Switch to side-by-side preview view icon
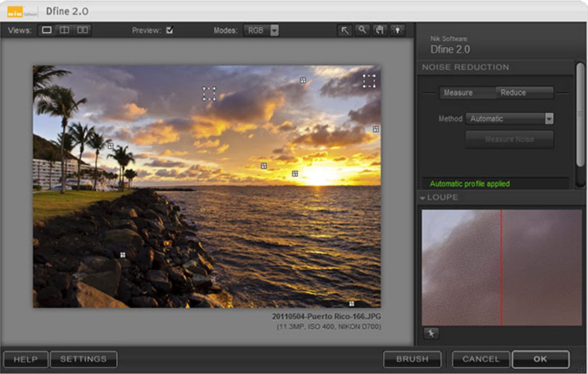Image resolution: width=588 pixels, height=374 pixels. click(x=82, y=30)
